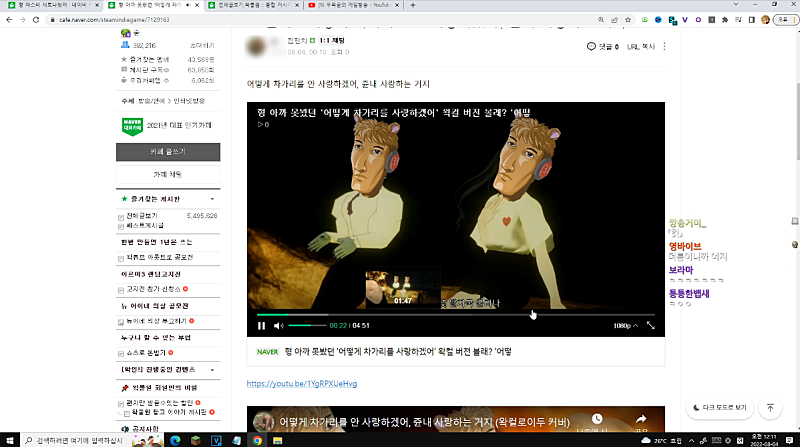Open the Chrome extensions puzzle icon

tap(725, 20)
